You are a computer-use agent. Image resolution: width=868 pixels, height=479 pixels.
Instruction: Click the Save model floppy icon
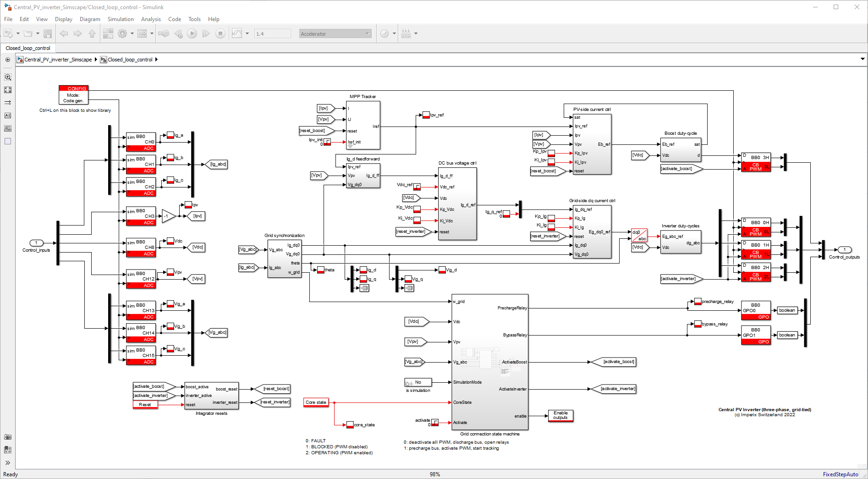48,33
